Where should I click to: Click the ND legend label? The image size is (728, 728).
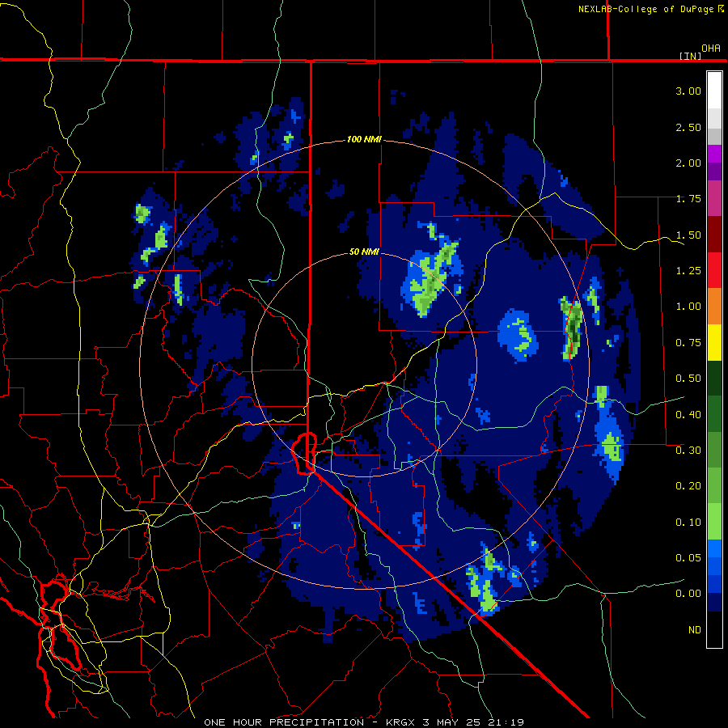pos(695,630)
